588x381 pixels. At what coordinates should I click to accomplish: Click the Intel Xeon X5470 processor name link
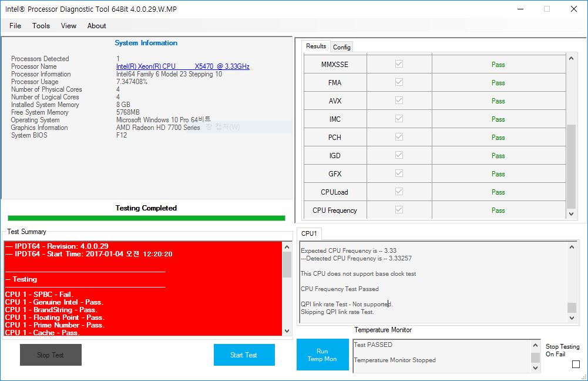coord(183,66)
